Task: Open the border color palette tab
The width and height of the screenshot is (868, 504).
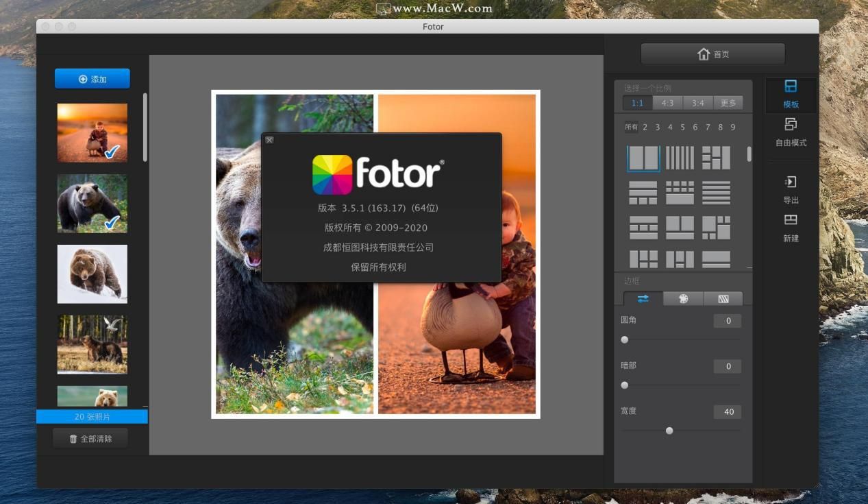Action: (683, 299)
